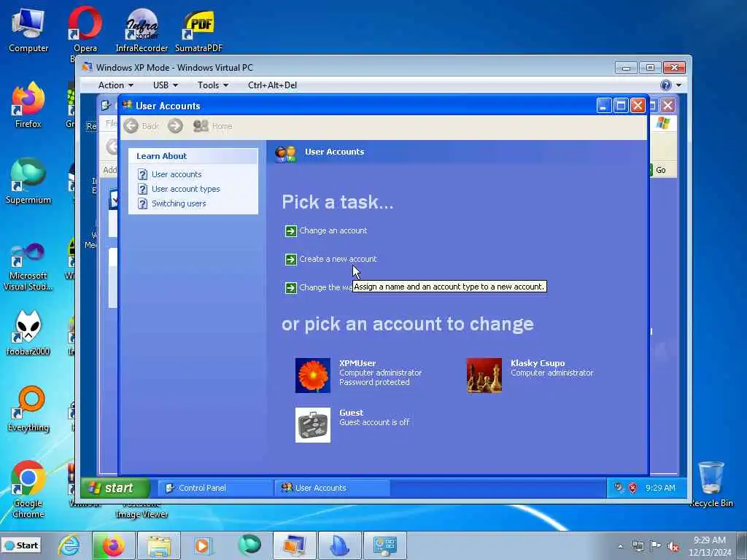Launch Internet Explorer from the Windows 7 taskbar
747x560 pixels.
pos(69,545)
